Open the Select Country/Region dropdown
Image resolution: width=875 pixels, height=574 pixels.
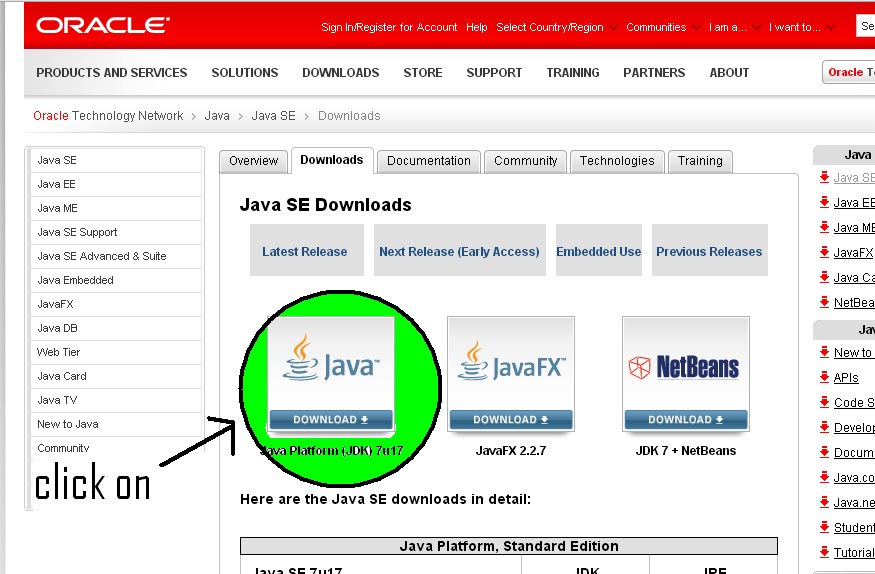click(x=557, y=27)
